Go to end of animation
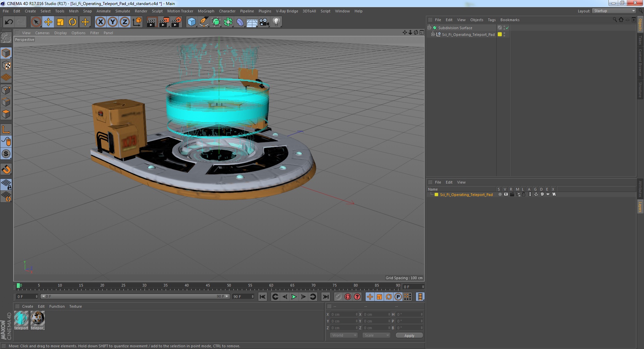This screenshot has width=644, height=349. [x=325, y=297]
